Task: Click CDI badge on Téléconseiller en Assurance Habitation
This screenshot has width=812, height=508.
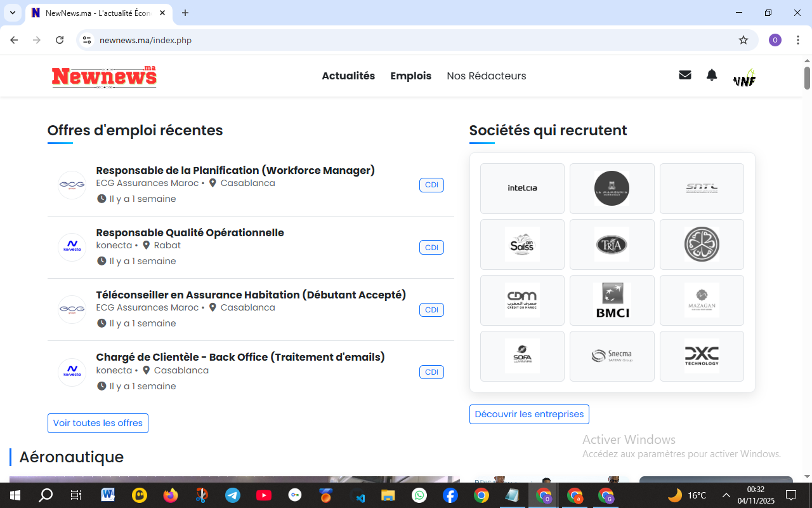Action: click(x=431, y=310)
